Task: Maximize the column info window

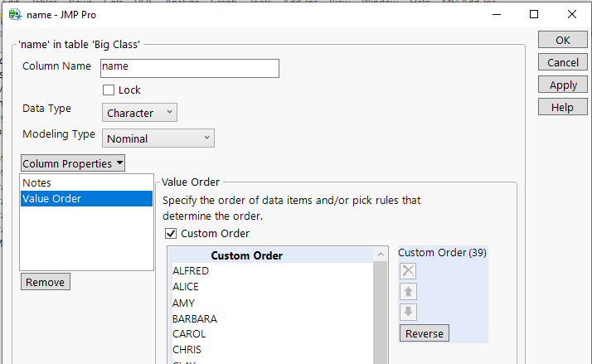Action: (534, 14)
